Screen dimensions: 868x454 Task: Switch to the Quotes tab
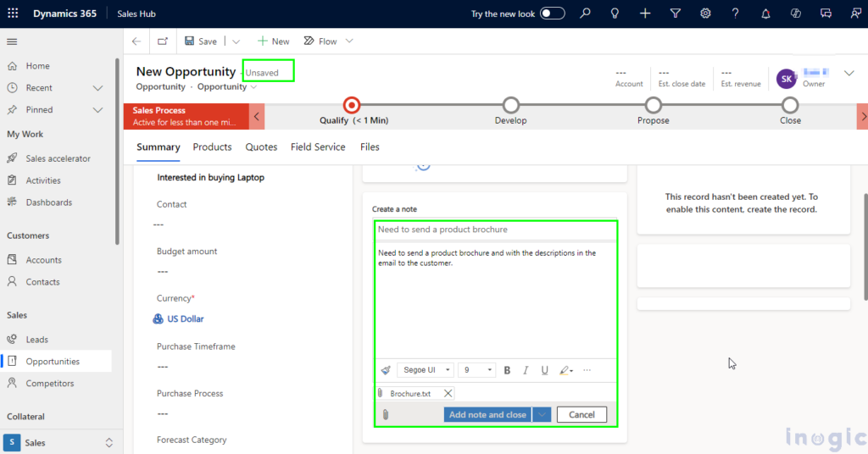pos(261,147)
